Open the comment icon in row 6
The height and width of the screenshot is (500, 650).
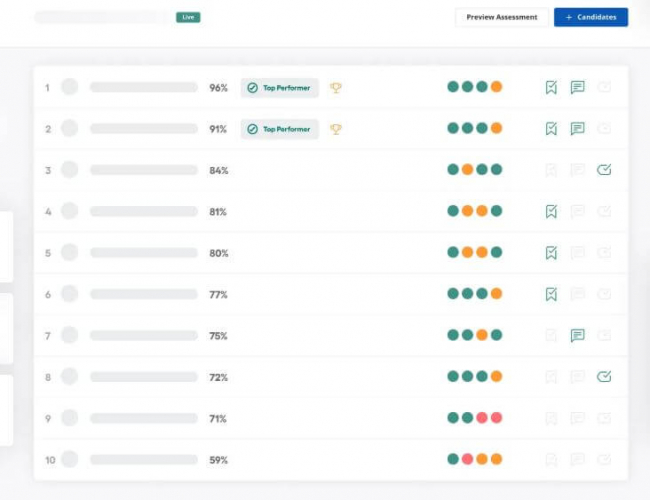pyautogui.click(x=577, y=294)
